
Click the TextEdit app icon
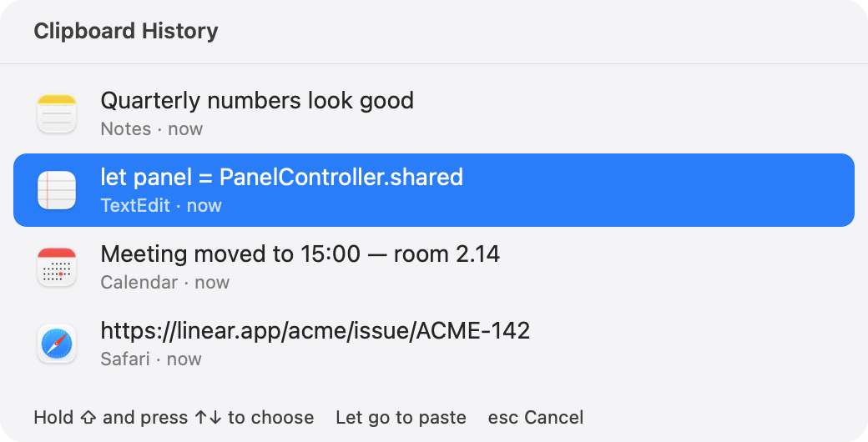[57, 190]
